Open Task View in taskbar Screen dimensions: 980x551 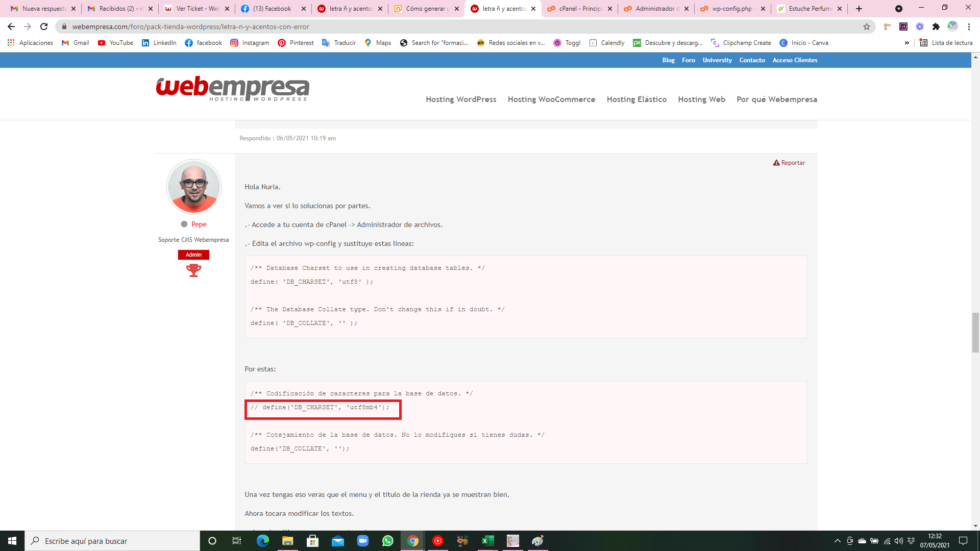click(x=236, y=541)
